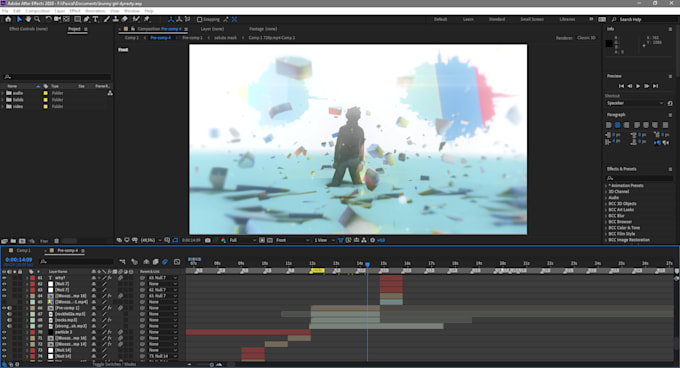Click the Frame Blending icon in timeline header
This screenshot has height=368, width=680.
156,261
